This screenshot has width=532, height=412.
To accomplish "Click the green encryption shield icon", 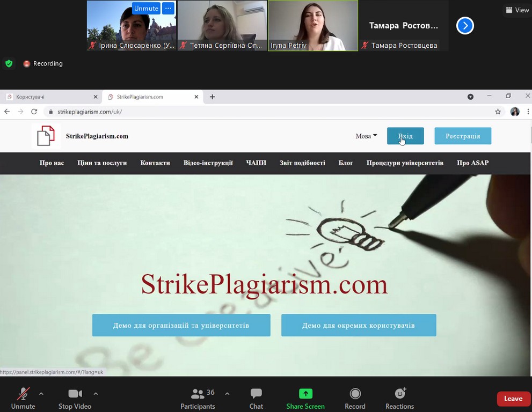I will (9, 63).
